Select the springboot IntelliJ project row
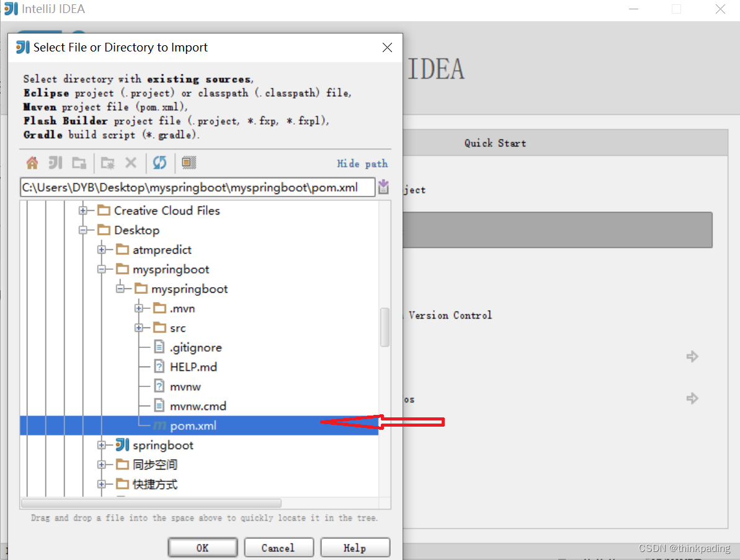The height and width of the screenshot is (560, 740). click(163, 445)
